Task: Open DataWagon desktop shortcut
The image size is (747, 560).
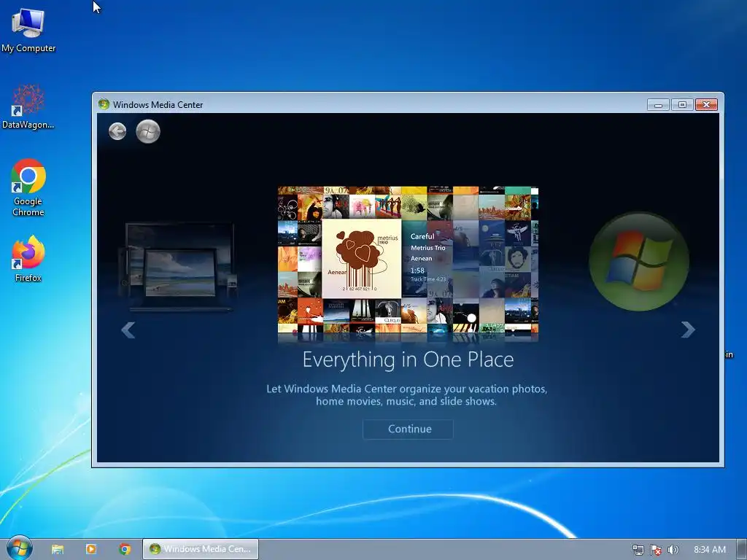Action: pos(28,106)
